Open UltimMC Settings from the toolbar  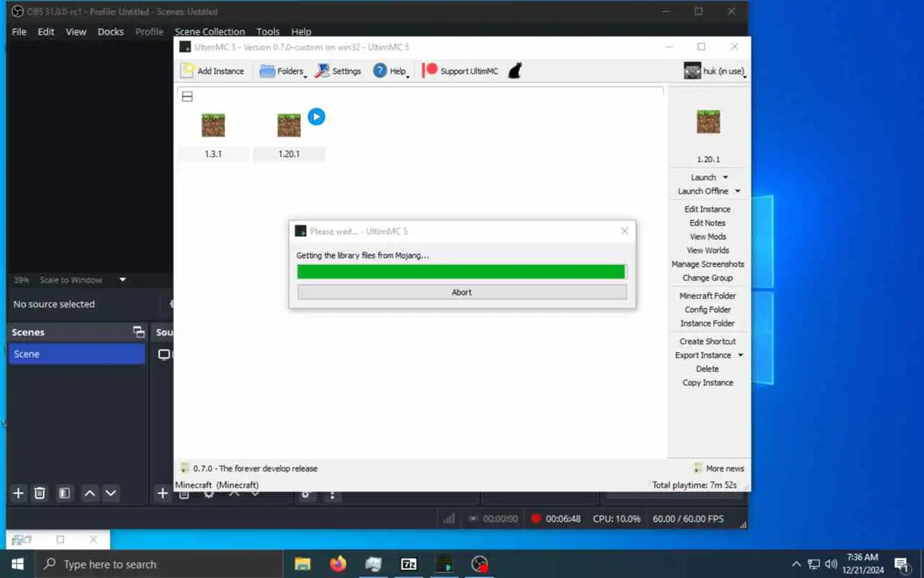(338, 71)
